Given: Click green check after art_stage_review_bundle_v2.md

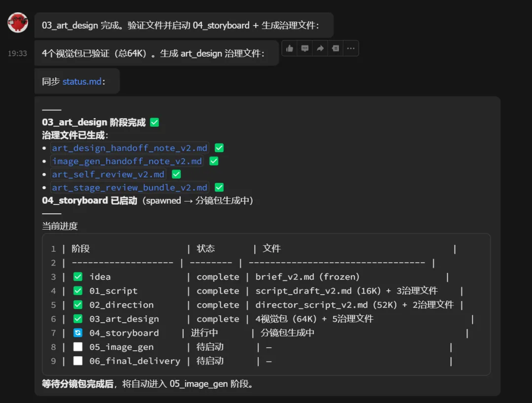Looking at the screenshot, I should click(x=219, y=187).
